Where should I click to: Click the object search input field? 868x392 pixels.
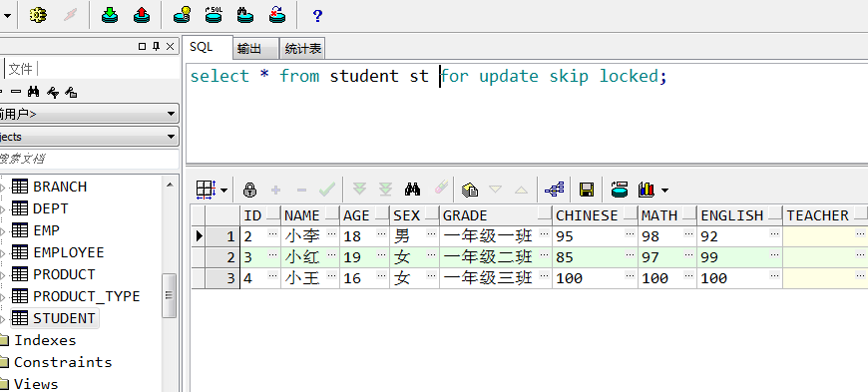[89, 159]
